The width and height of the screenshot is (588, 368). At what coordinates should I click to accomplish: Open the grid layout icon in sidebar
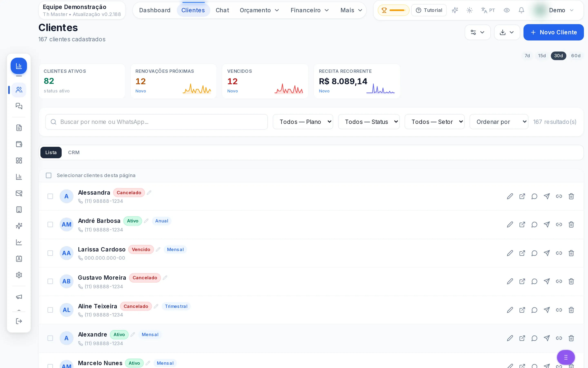pyautogui.click(x=19, y=160)
